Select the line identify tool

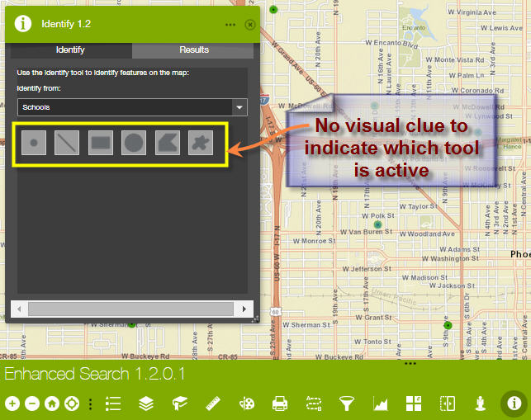coord(67,143)
